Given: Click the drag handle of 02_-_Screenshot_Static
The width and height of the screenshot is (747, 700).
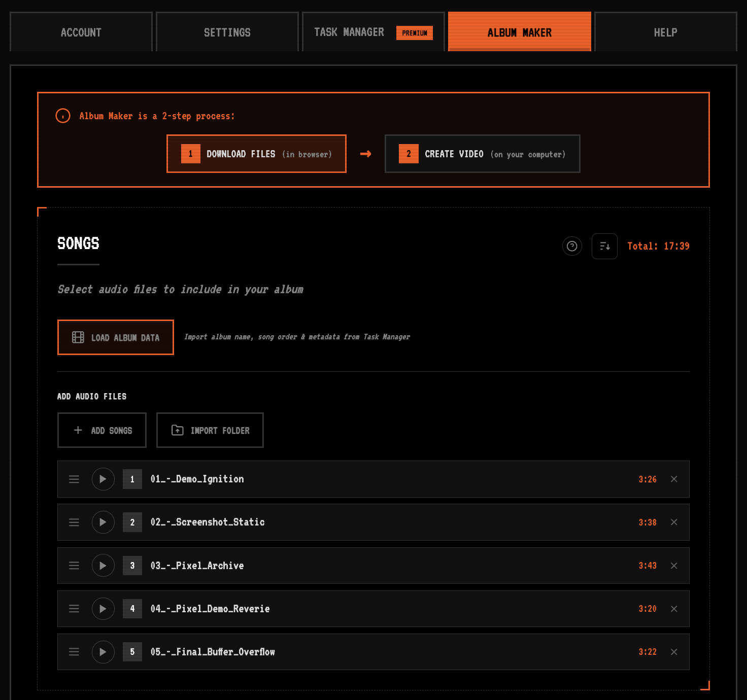Looking at the screenshot, I should (x=74, y=522).
